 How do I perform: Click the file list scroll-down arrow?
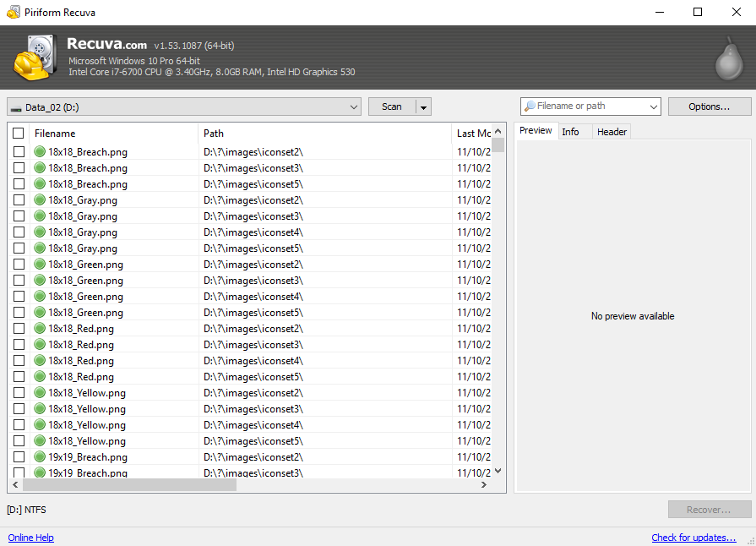(x=498, y=471)
